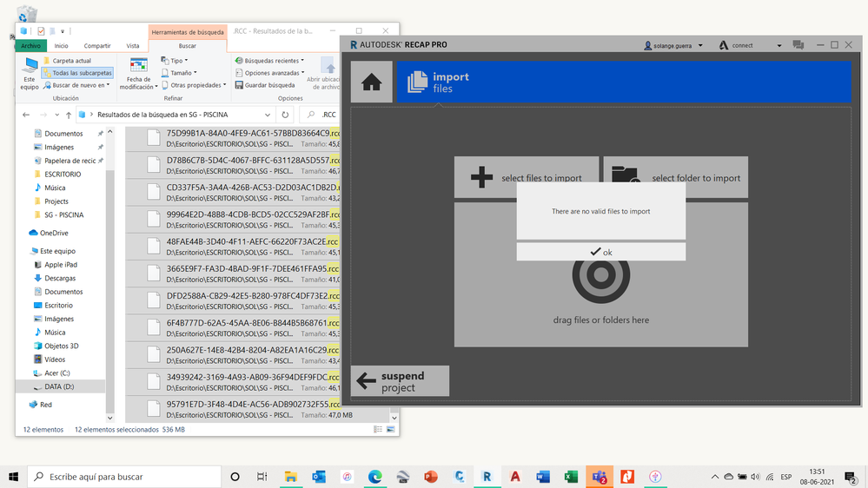Open the Explorer address bar history dropdown
Screen dimensions: 868x488
[268, 115]
